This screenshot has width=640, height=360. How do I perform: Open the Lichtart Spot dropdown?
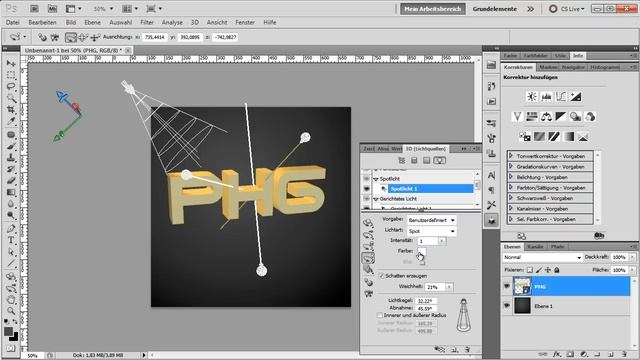(x=432, y=231)
